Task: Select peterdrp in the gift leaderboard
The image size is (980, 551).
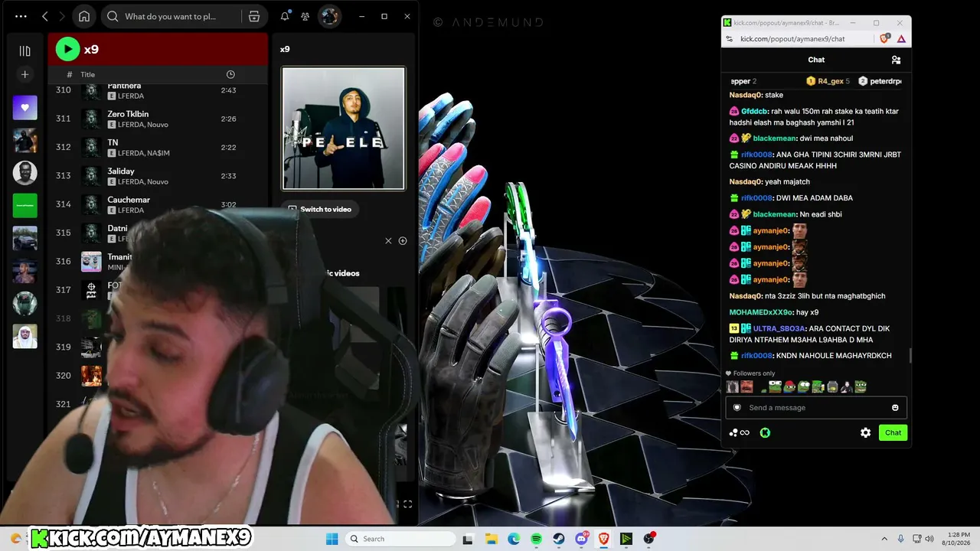Action: pos(886,81)
